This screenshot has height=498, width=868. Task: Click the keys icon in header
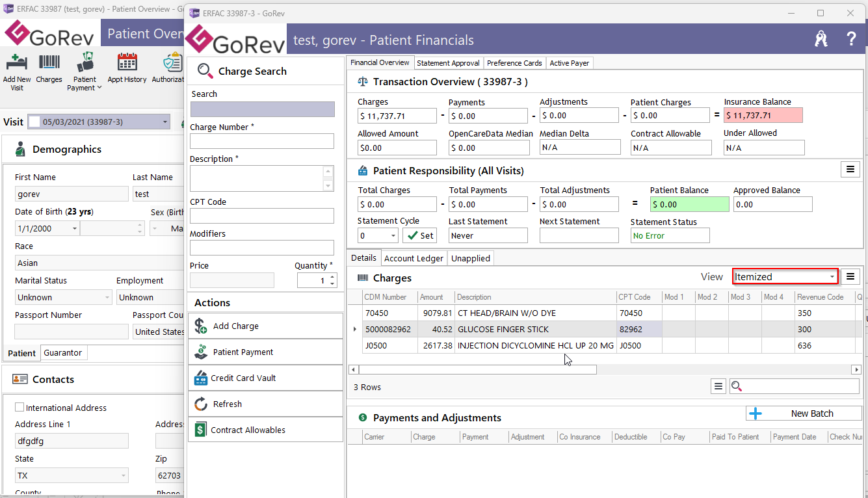[x=821, y=39]
